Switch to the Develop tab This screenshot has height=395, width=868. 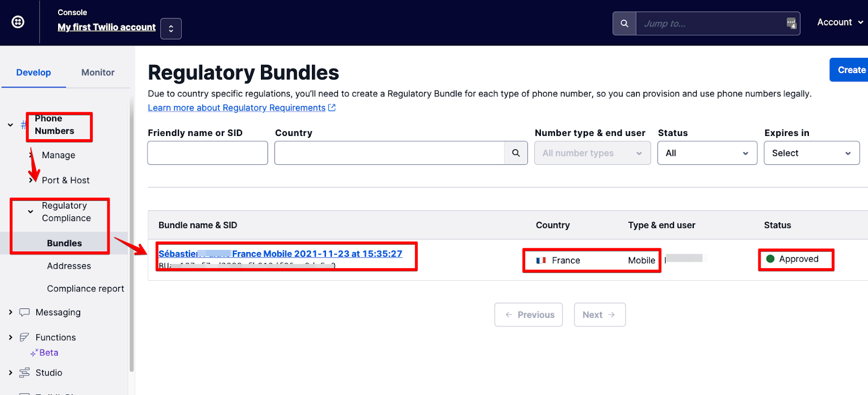pos(34,73)
